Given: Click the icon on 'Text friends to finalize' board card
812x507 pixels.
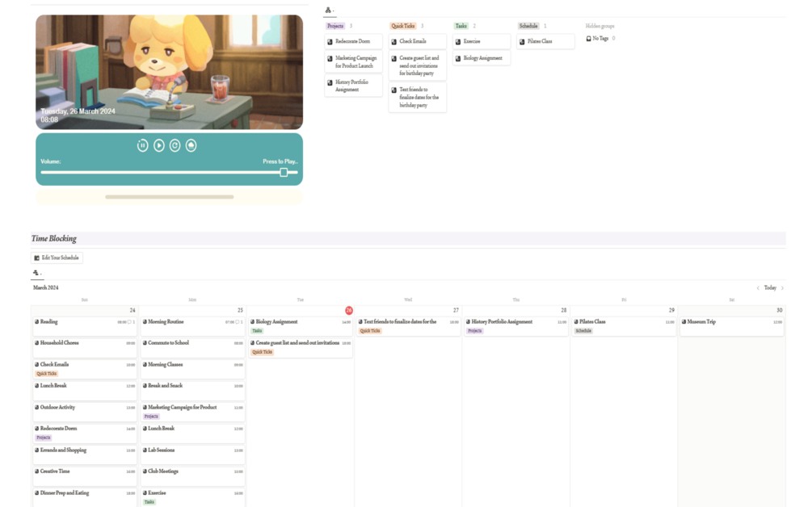Looking at the screenshot, I should point(394,90).
